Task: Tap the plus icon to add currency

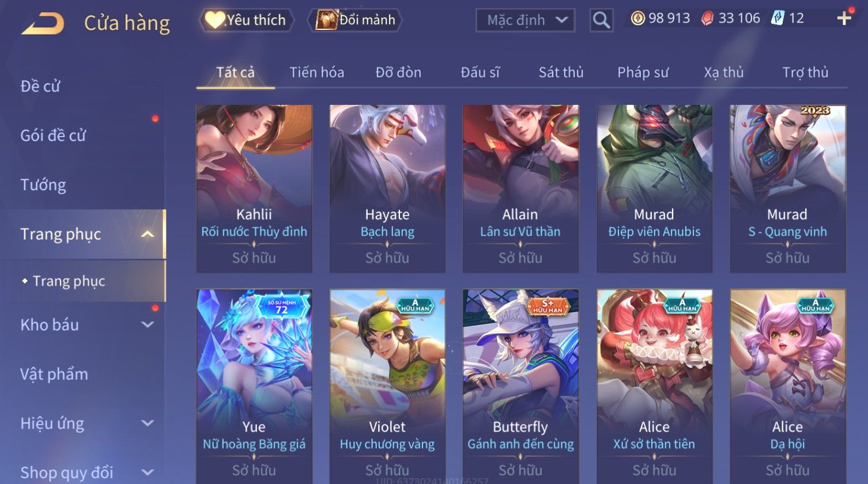Action: click(844, 18)
